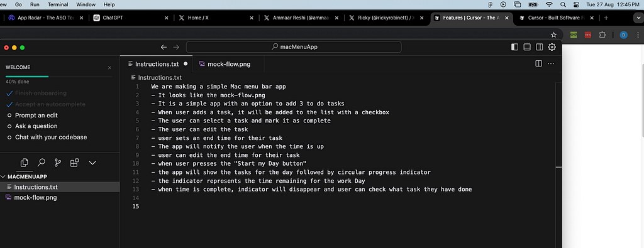Open the Explorer files icon in the sidebar
This screenshot has height=248, width=644.
click(x=25, y=163)
